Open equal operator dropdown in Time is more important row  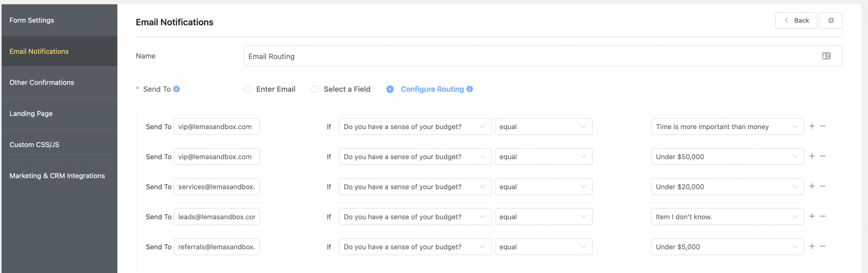tap(543, 127)
